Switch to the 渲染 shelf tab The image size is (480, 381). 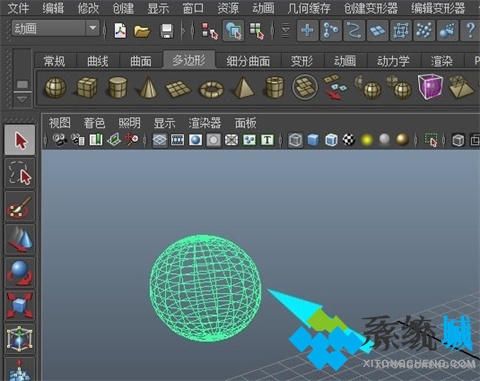[442, 61]
